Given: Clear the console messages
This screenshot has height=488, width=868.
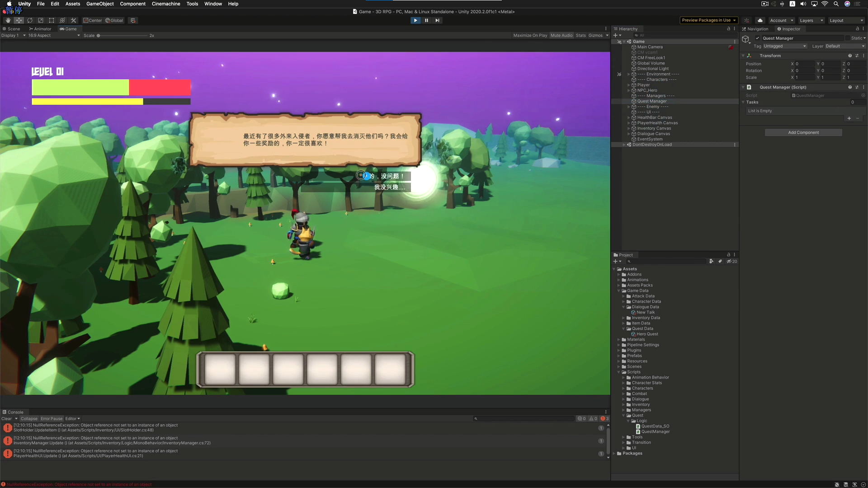Looking at the screenshot, I should 6,419.
